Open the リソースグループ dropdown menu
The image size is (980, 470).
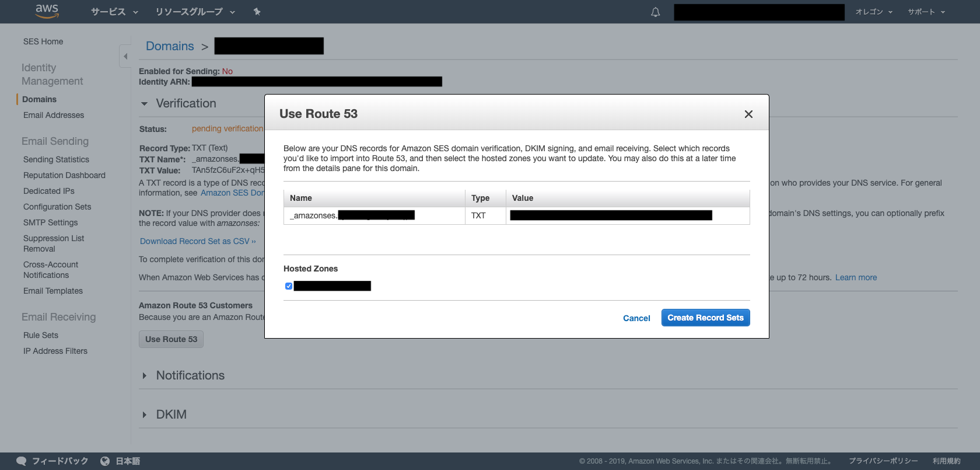pos(195,12)
